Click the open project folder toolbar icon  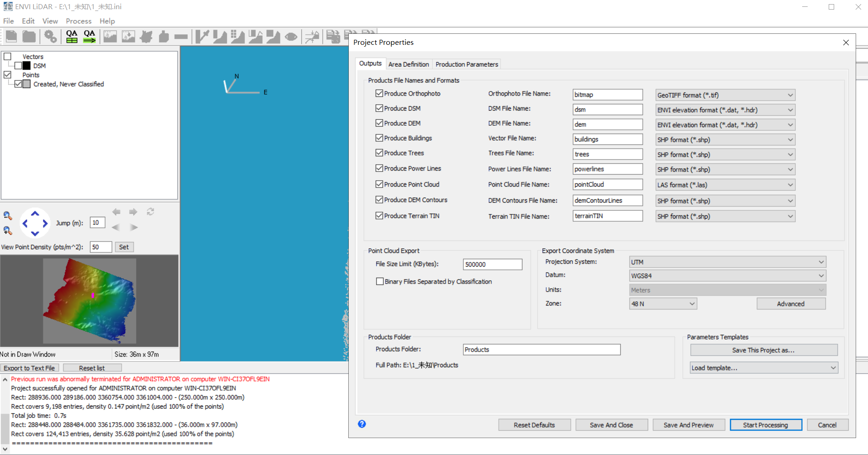coord(29,37)
